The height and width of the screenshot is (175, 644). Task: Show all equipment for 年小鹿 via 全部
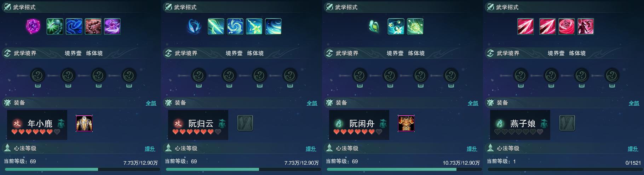click(x=151, y=103)
